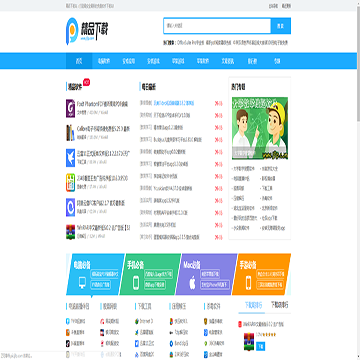The width and height of the screenshot is (360, 360).
Task: Open the Calibre e-book reader title link
Action: (x=103, y=128)
